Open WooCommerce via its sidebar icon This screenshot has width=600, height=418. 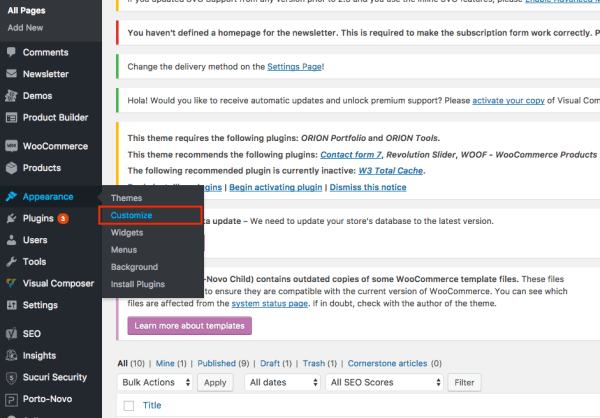click(x=11, y=146)
